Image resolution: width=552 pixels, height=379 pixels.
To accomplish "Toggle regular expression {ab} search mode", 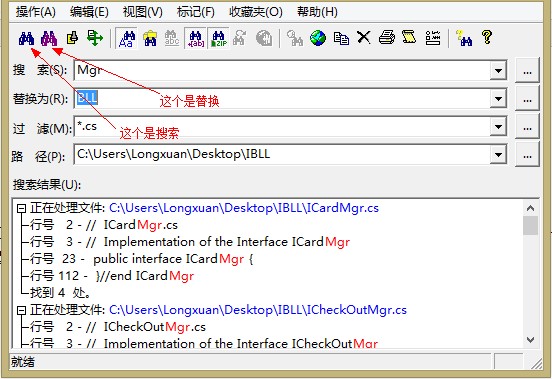I will coord(195,38).
